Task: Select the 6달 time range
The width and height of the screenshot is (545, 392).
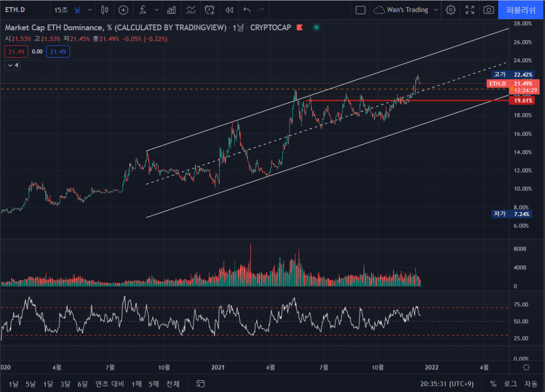Action: [83, 384]
